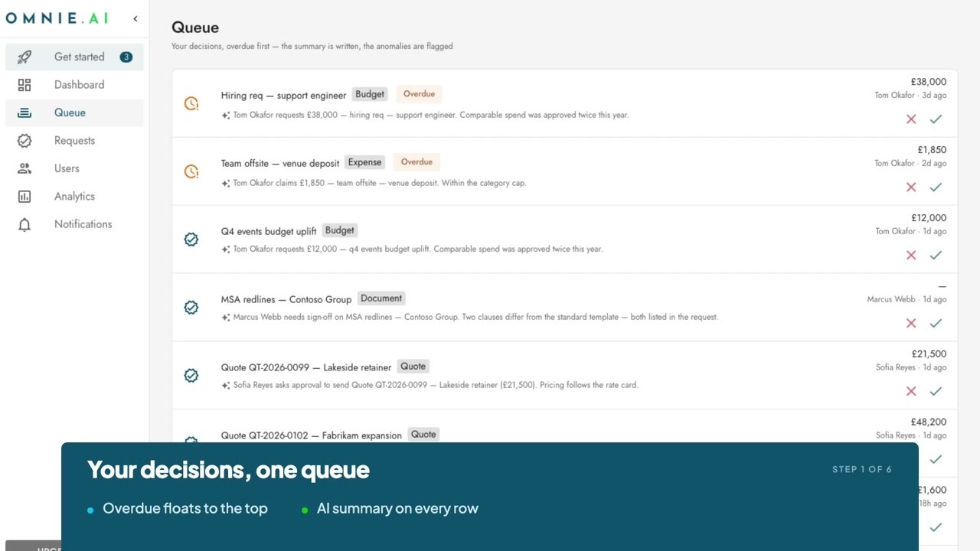
Task: Click the £21,500 amount
Action: [x=929, y=354]
